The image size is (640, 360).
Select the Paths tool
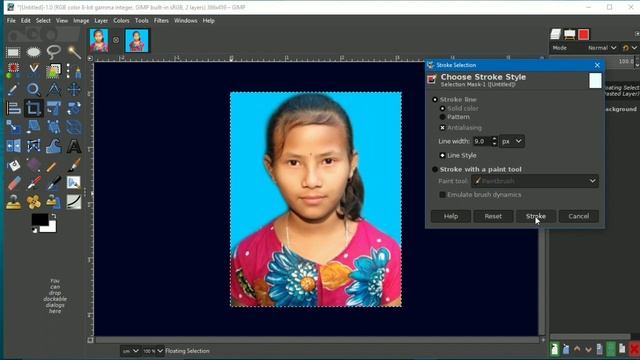click(x=74, y=71)
